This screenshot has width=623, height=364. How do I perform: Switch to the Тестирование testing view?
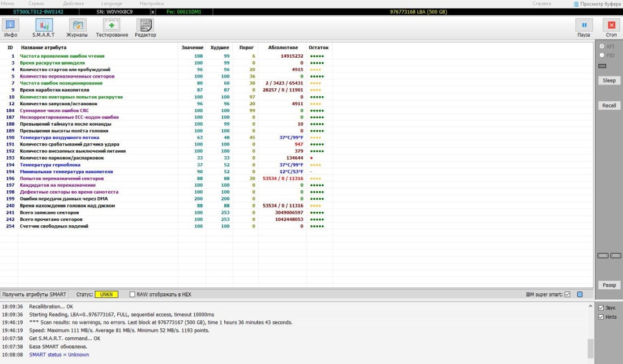click(112, 25)
